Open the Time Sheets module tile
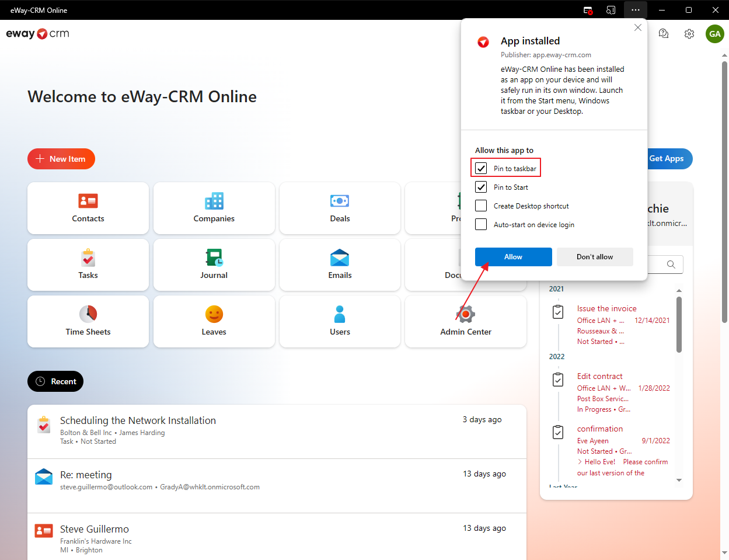729x560 pixels. (88, 322)
